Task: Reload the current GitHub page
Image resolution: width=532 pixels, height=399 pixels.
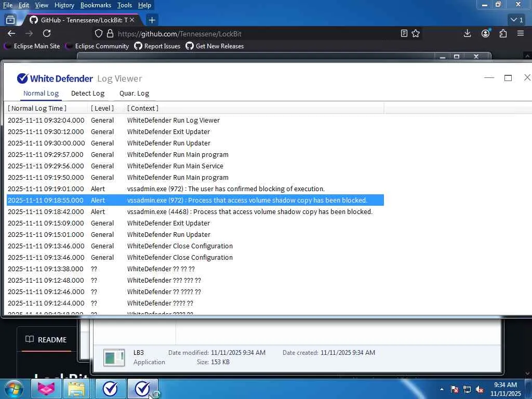Action: click(47, 33)
